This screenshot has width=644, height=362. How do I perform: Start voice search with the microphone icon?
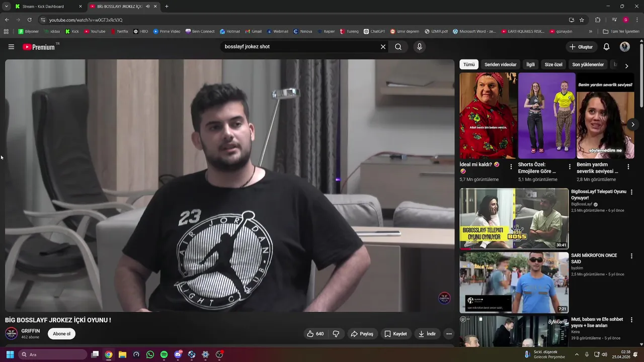(x=419, y=47)
